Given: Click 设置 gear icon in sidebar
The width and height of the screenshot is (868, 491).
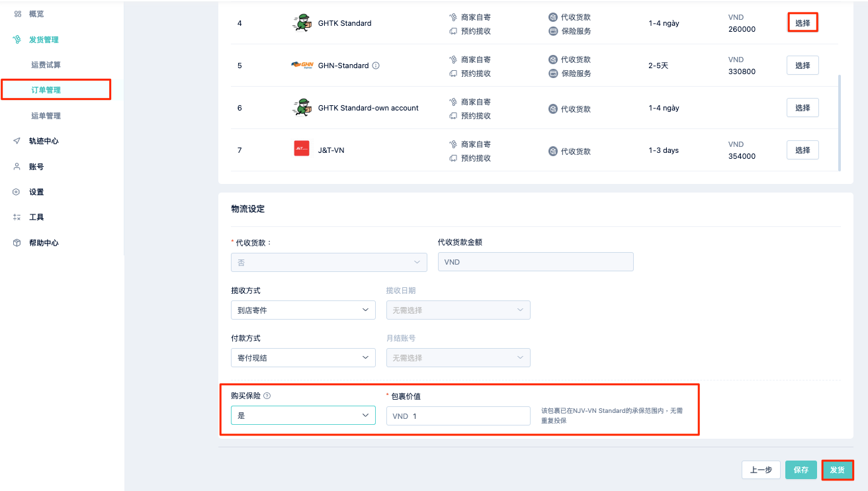Looking at the screenshot, I should pyautogui.click(x=17, y=192).
